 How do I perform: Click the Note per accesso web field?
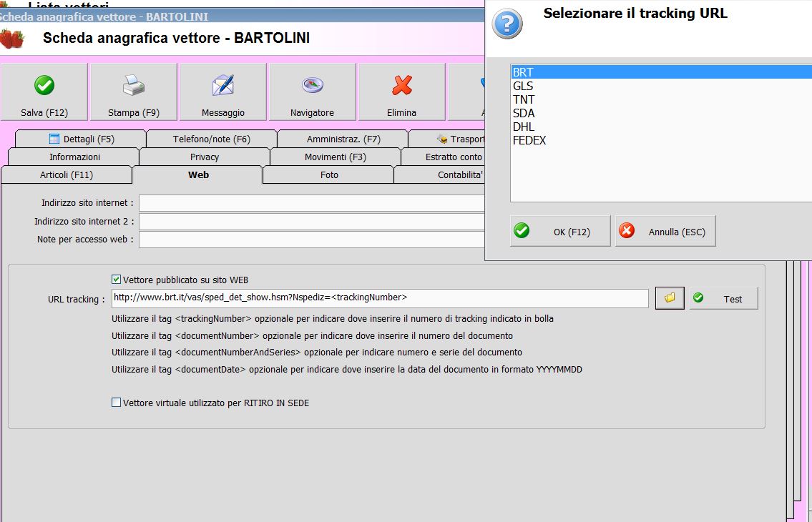click(x=312, y=240)
